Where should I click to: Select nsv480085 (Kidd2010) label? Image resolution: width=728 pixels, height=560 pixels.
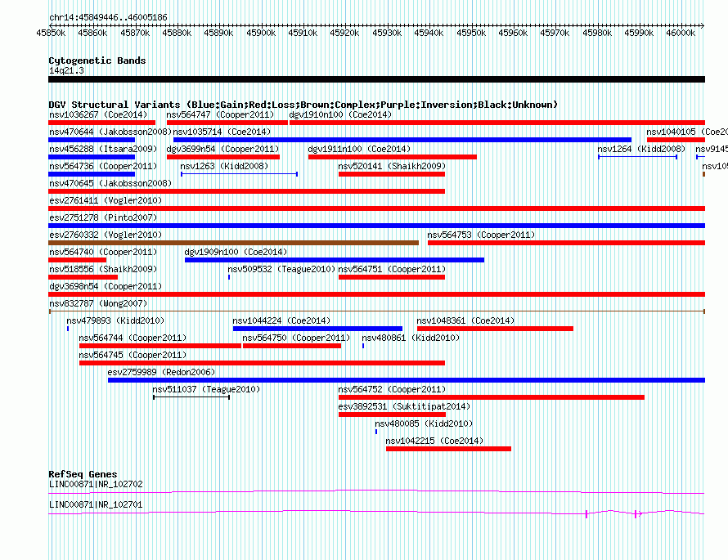tap(424, 423)
